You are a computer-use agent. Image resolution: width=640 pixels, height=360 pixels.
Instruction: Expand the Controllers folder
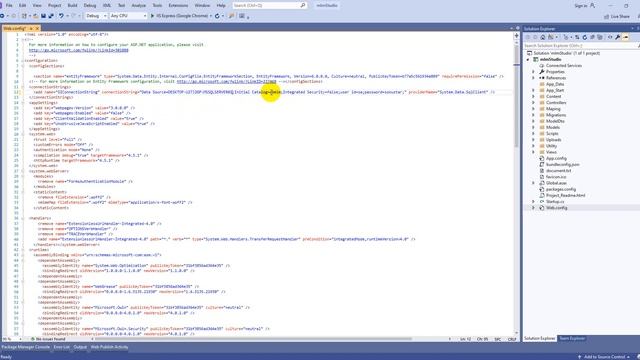[533, 103]
